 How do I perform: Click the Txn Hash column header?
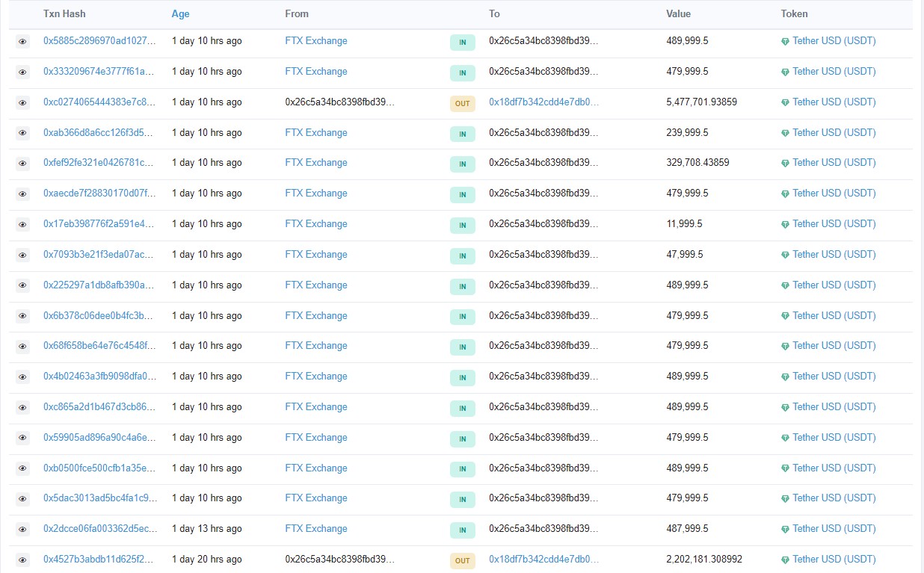64,13
